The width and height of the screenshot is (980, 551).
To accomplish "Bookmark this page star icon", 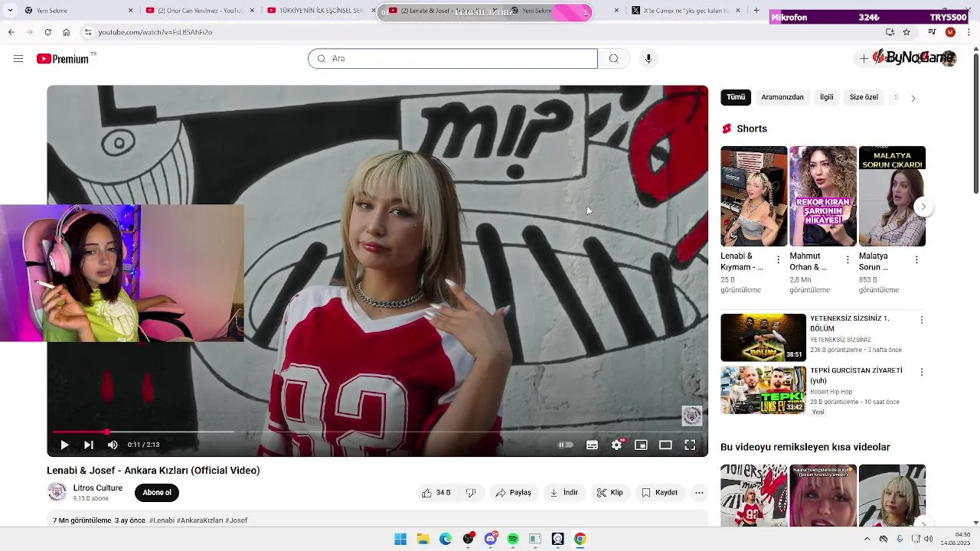I will 906,32.
